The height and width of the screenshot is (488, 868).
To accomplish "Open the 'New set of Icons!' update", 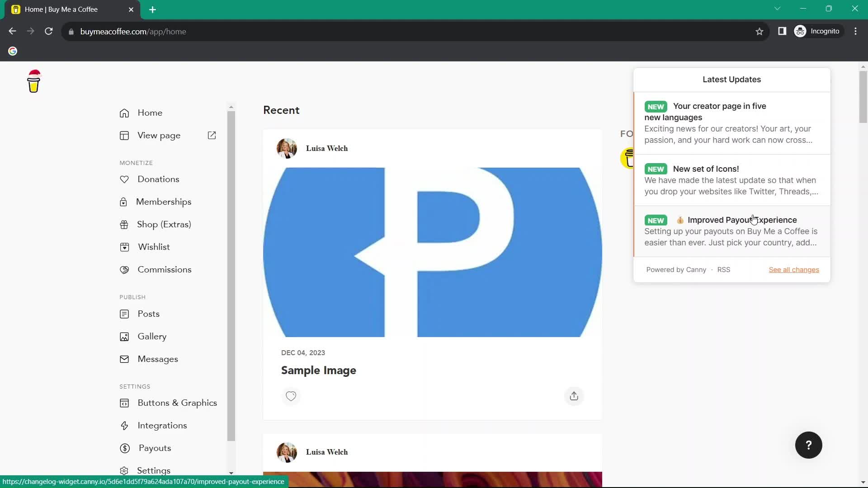I will coord(732,180).
